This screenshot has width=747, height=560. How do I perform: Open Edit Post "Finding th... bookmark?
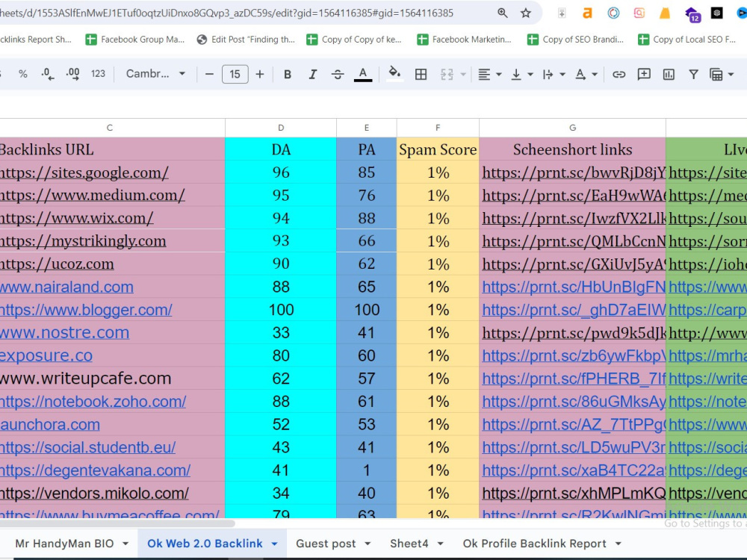(x=247, y=40)
